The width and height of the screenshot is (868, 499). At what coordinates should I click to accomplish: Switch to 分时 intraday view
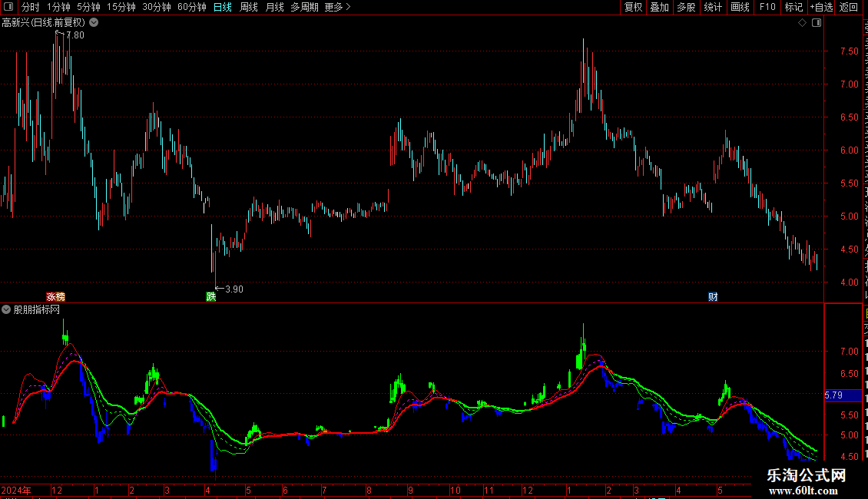tap(31, 7)
